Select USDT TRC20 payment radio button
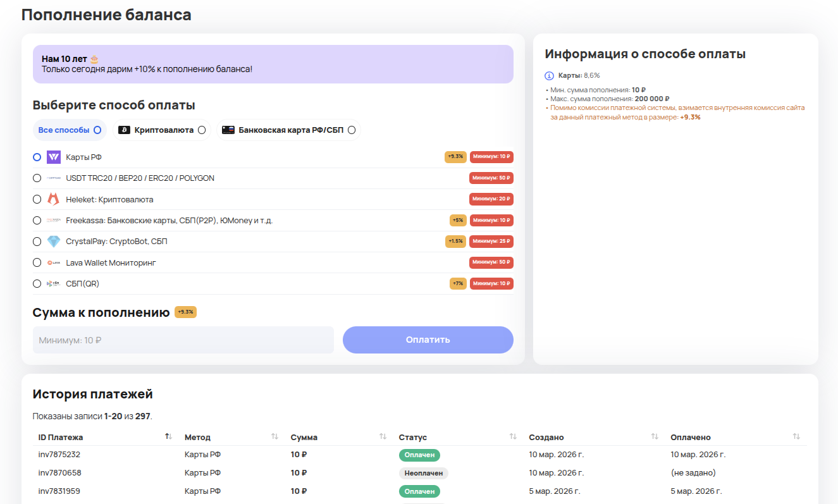The height and width of the screenshot is (504, 838). (37, 178)
